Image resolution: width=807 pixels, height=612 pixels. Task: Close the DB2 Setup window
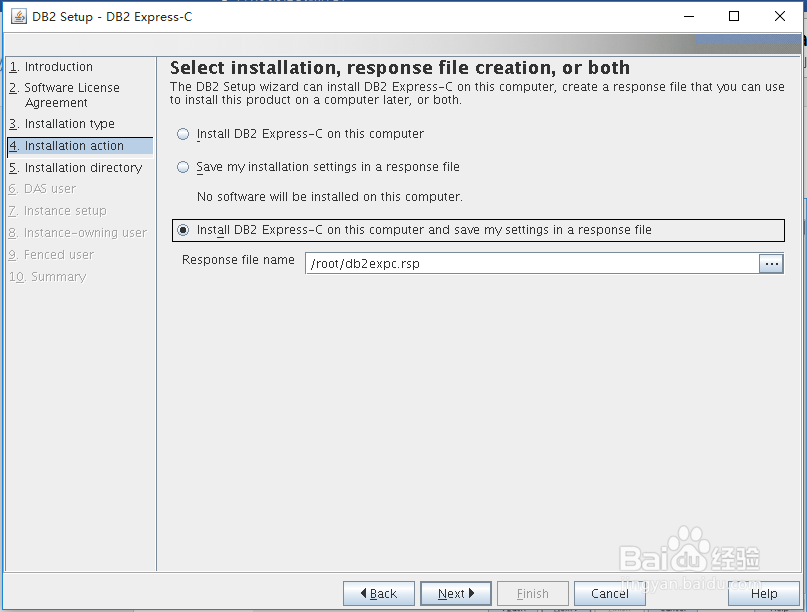780,16
